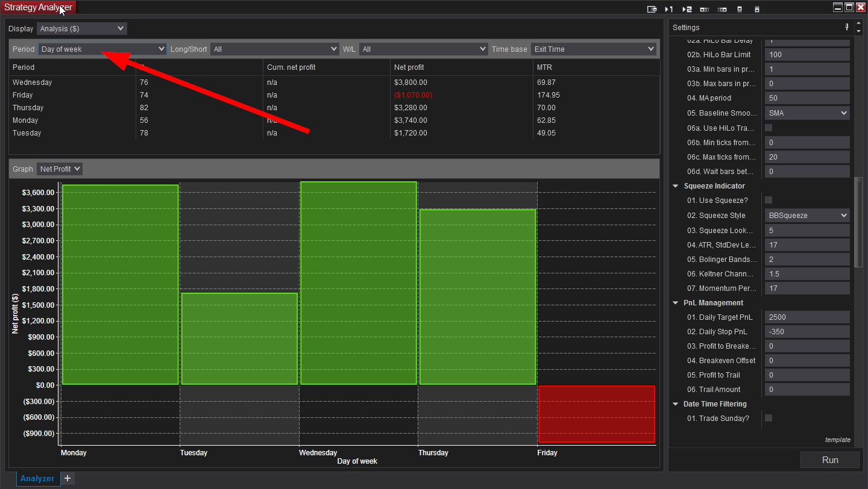Enable the Use Squeeze checkbox

769,200
